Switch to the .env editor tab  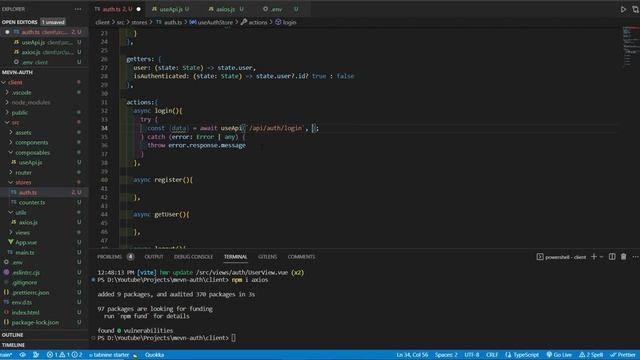coord(277,9)
